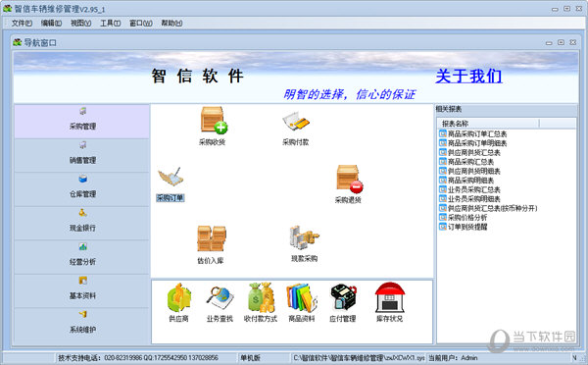Maximize the 导航窗口 inner window
The height and width of the screenshot is (365, 588).
click(x=561, y=43)
